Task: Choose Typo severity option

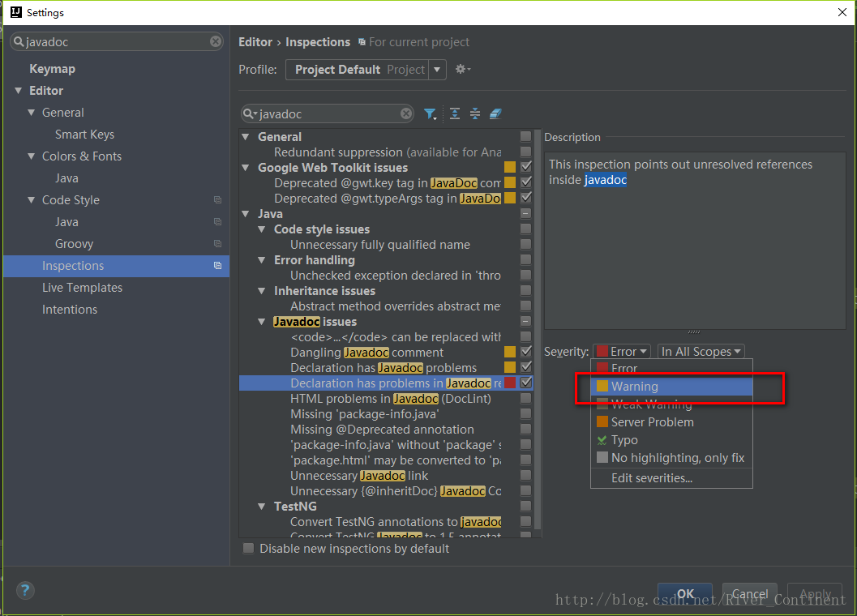Action: click(671, 440)
